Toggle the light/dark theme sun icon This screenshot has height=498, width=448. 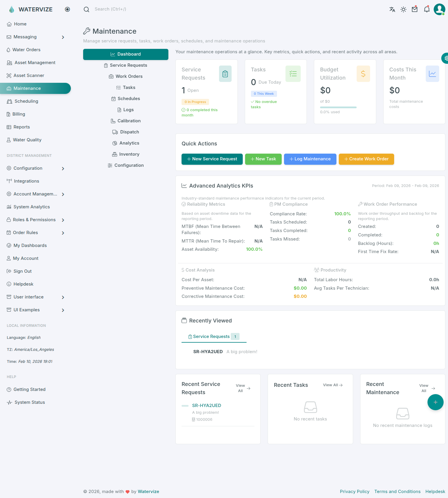click(x=403, y=9)
